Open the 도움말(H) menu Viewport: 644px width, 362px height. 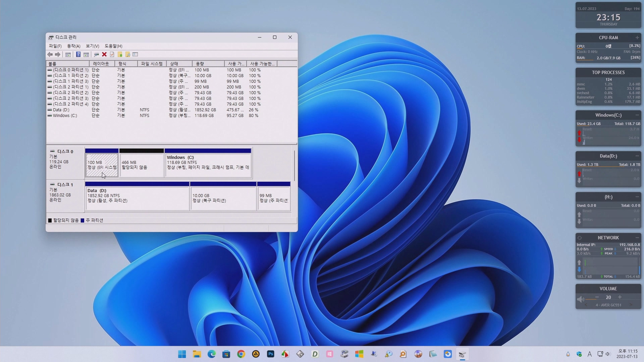coord(113,46)
